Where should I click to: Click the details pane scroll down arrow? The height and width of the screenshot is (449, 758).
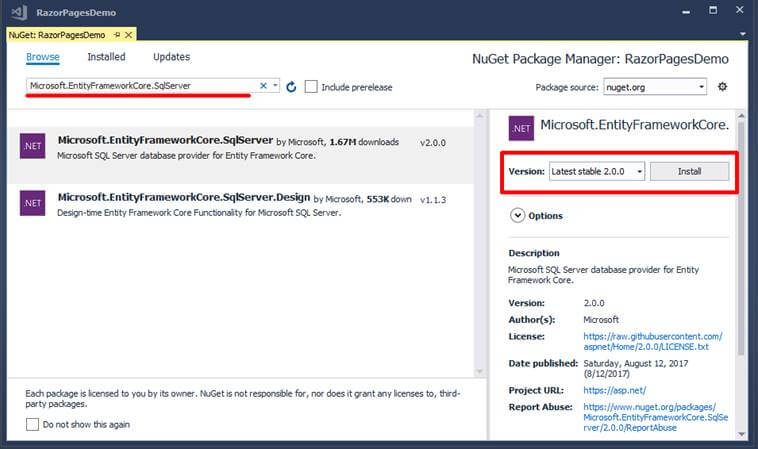point(742,435)
